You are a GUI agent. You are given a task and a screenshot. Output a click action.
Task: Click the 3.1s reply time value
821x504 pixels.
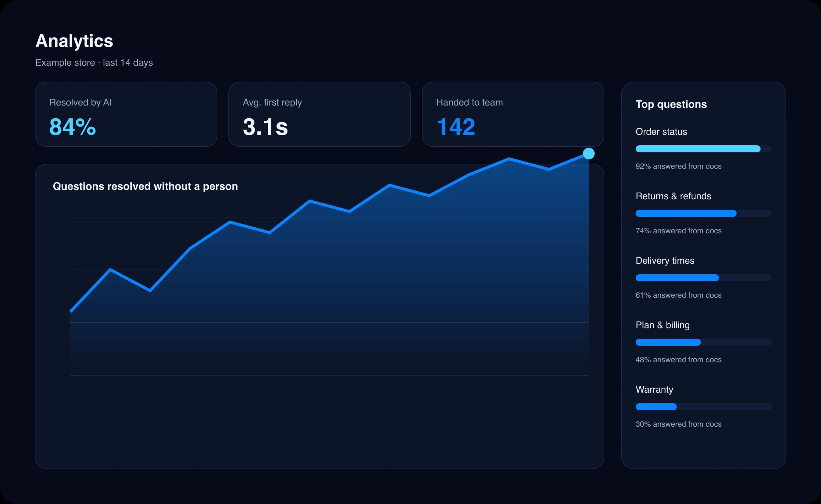coord(265,127)
